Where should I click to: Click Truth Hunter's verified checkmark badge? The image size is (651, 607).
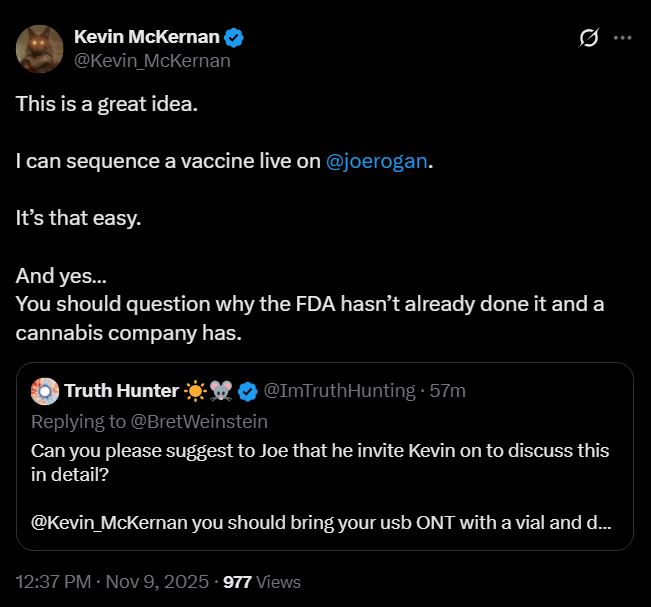pyautogui.click(x=248, y=390)
